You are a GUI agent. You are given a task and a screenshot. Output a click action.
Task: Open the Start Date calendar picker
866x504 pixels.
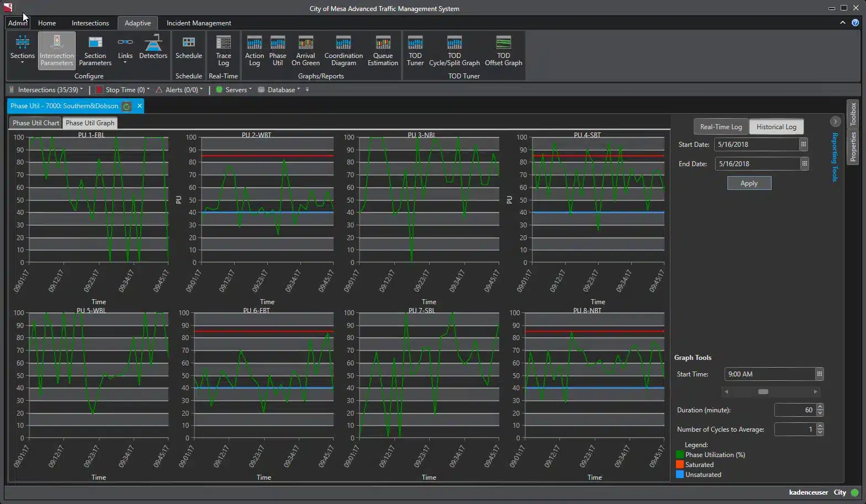(x=803, y=145)
